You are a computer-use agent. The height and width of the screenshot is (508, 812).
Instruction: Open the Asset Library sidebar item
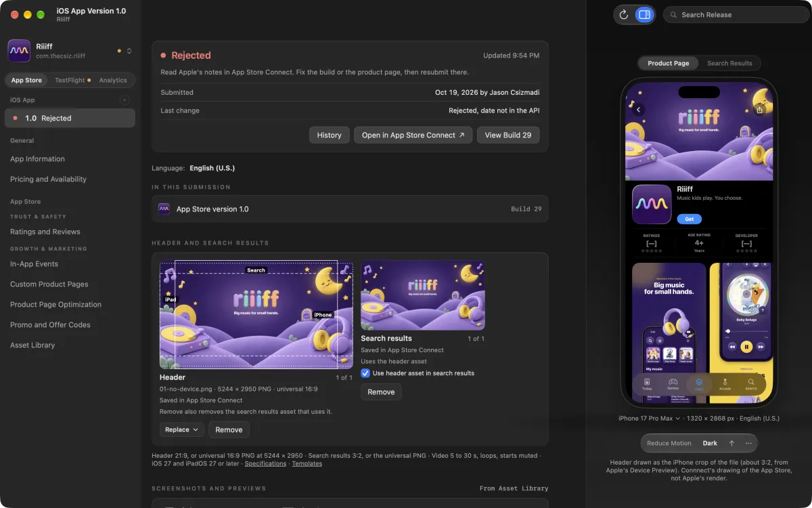click(32, 345)
